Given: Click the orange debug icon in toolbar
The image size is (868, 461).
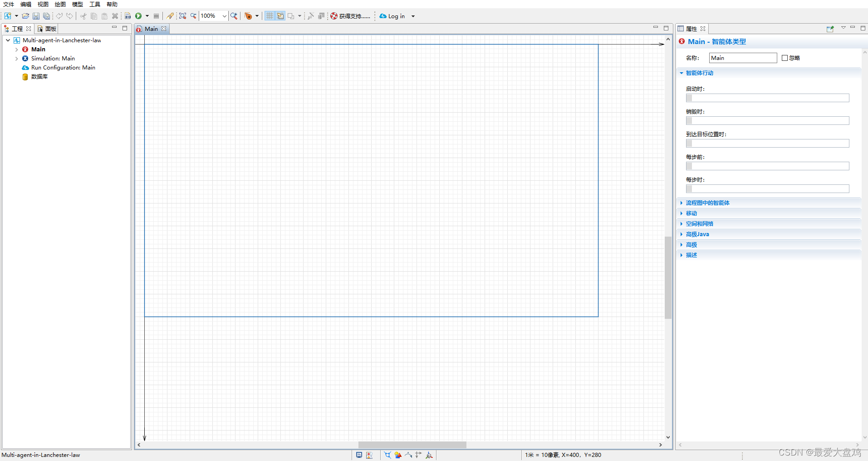Looking at the screenshot, I should (248, 16).
